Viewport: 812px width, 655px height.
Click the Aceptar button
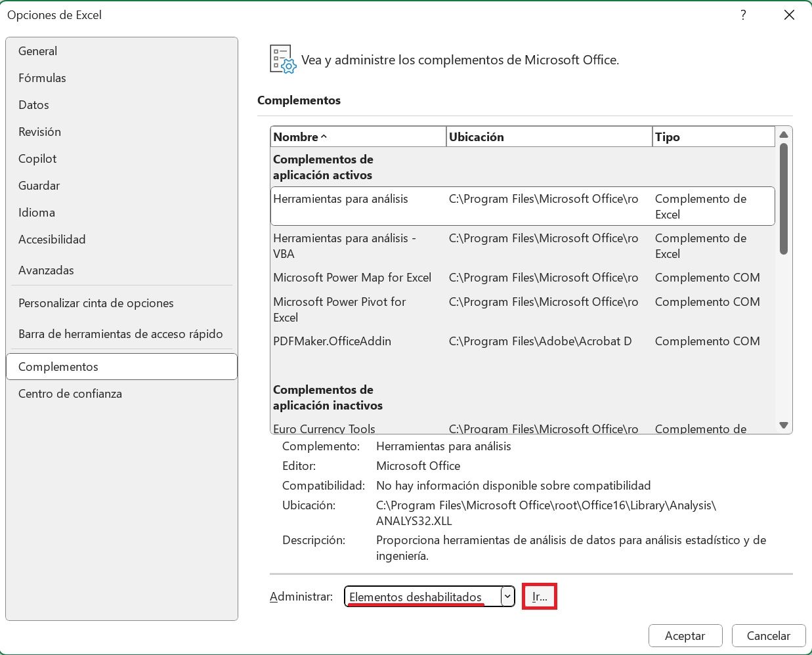click(x=685, y=635)
